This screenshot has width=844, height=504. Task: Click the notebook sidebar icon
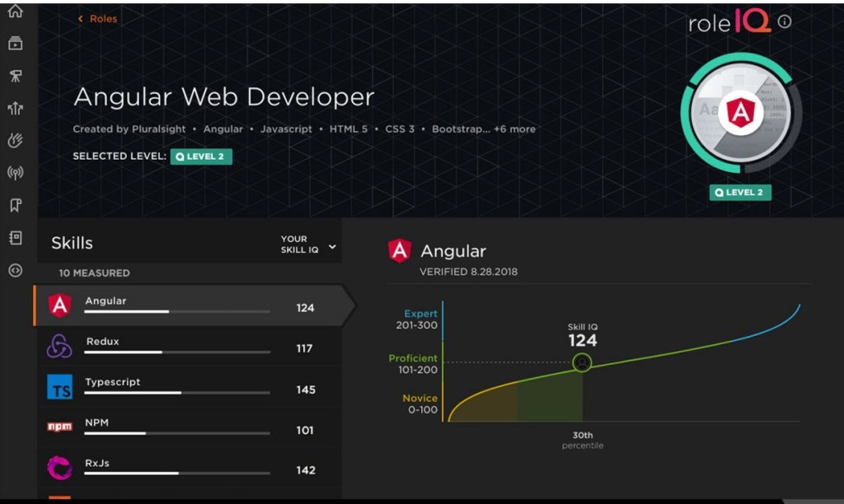click(x=15, y=238)
